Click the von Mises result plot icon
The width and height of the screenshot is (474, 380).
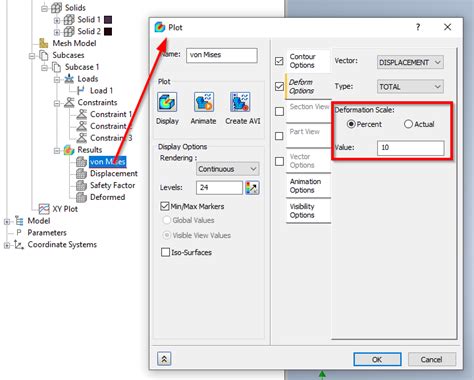81,162
